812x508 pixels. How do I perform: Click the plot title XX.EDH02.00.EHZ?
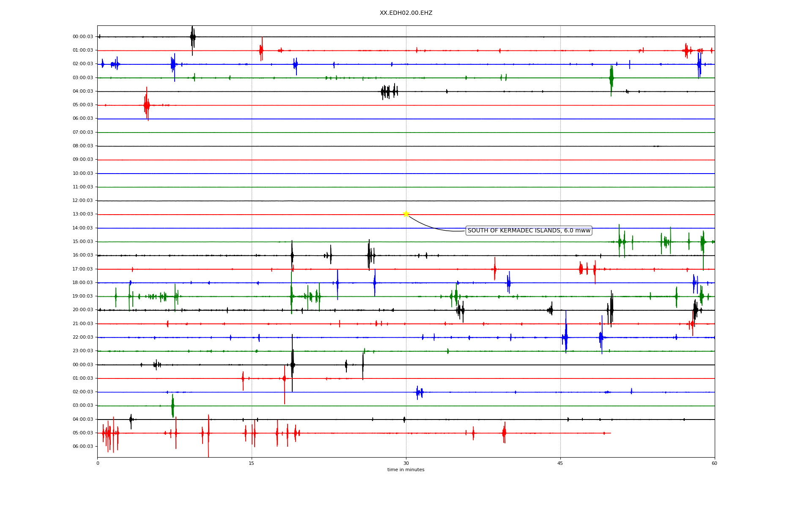click(x=406, y=13)
